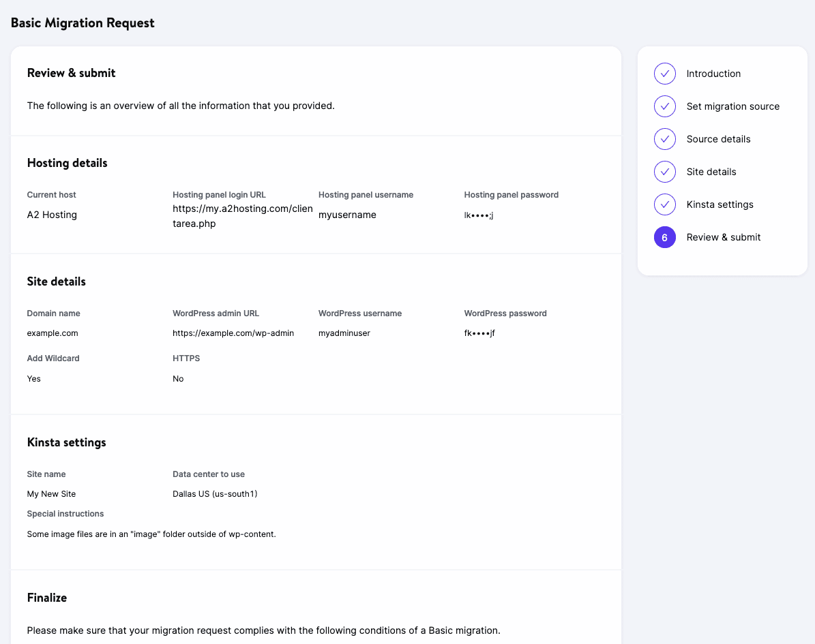Select Introduction in the progress sidebar
The image size is (815, 644).
(x=713, y=74)
